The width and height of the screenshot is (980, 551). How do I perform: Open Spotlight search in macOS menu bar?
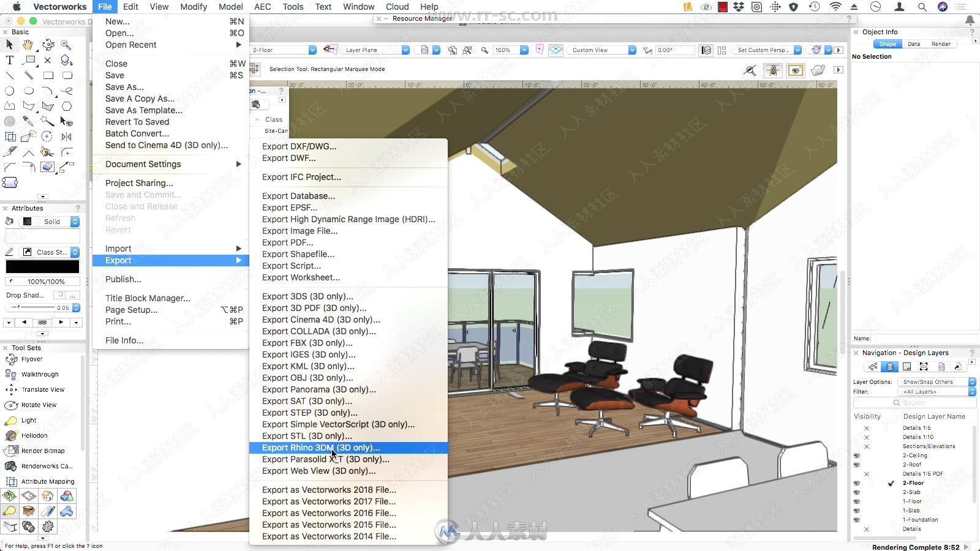(x=922, y=7)
